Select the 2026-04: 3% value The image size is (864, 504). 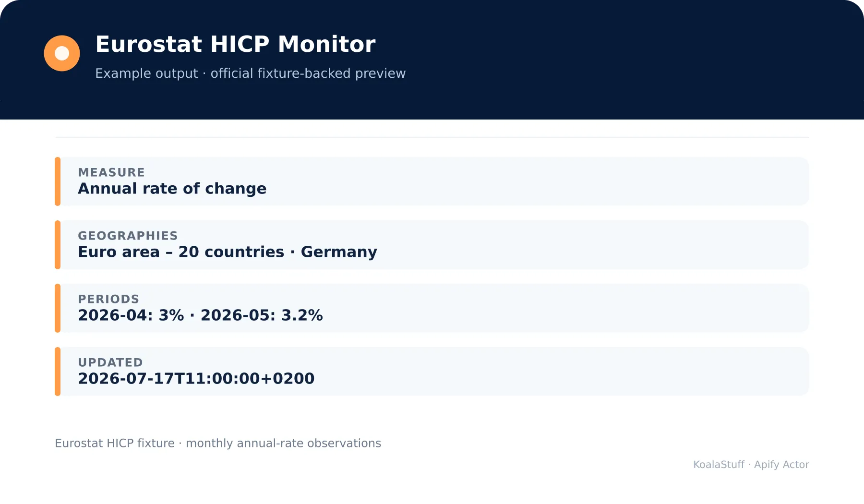tap(131, 315)
